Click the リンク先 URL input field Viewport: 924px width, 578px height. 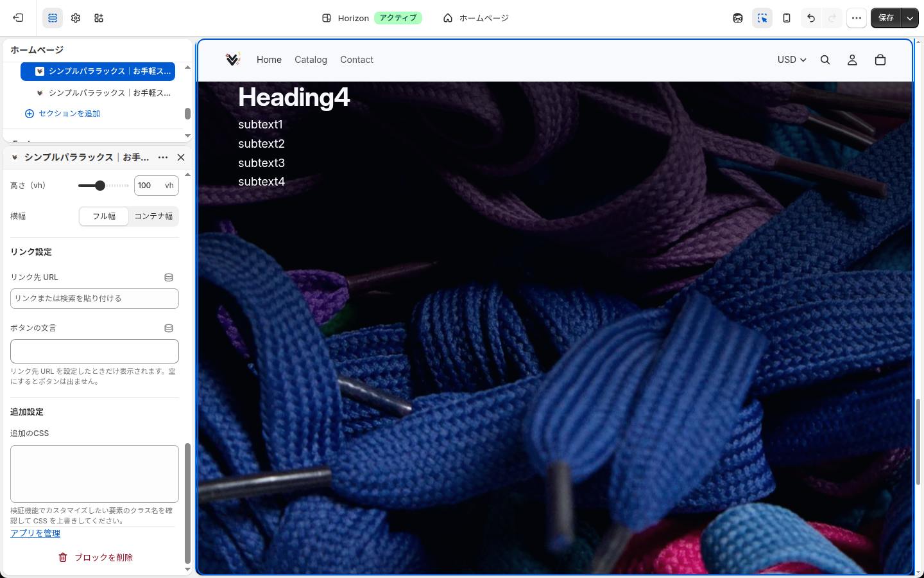(94, 299)
